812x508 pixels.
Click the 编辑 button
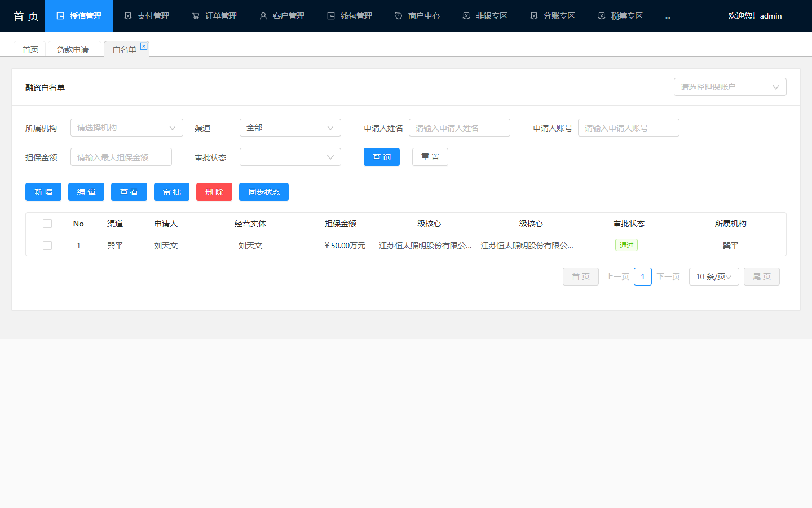coord(86,192)
